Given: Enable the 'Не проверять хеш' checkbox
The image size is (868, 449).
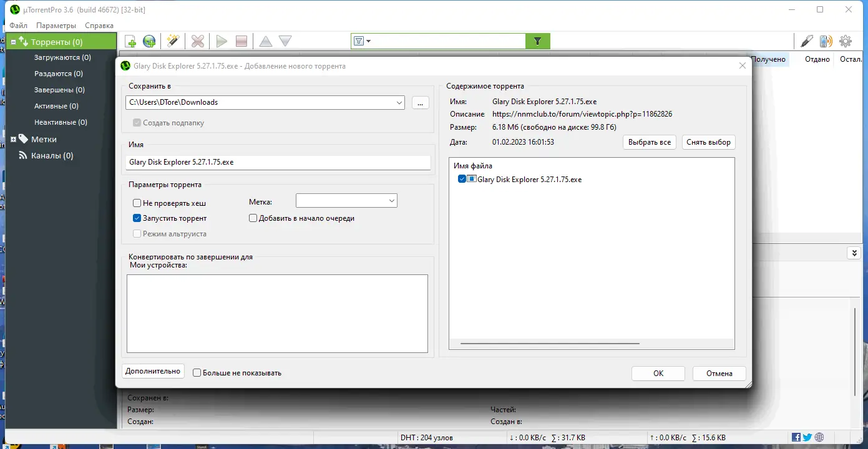Looking at the screenshot, I should (x=135, y=203).
